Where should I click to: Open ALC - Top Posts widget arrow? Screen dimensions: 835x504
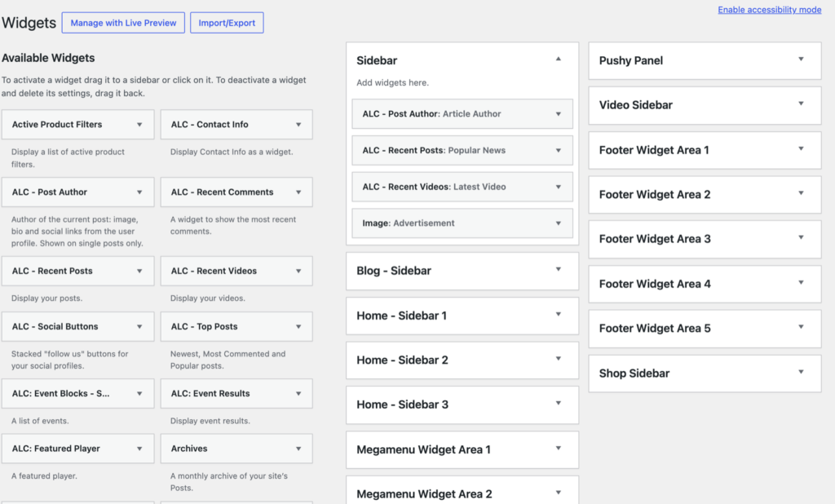coord(298,326)
